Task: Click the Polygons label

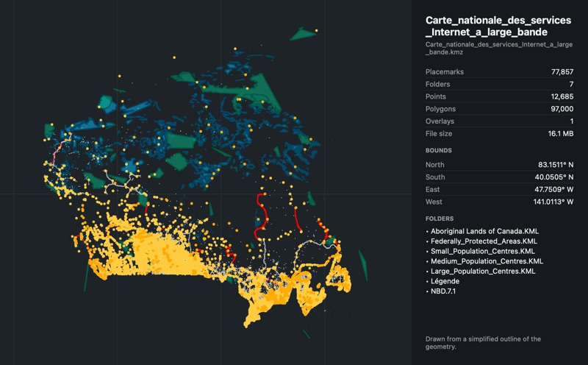Action: pyautogui.click(x=440, y=109)
